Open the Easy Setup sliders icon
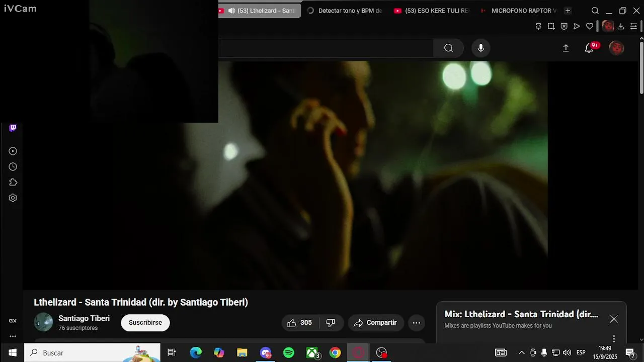This screenshot has width=644, height=362. pyautogui.click(x=634, y=26)
